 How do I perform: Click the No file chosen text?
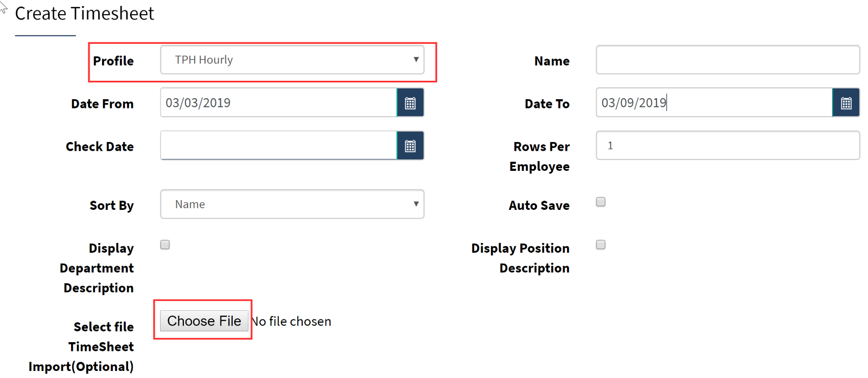(x=291, y=322)
